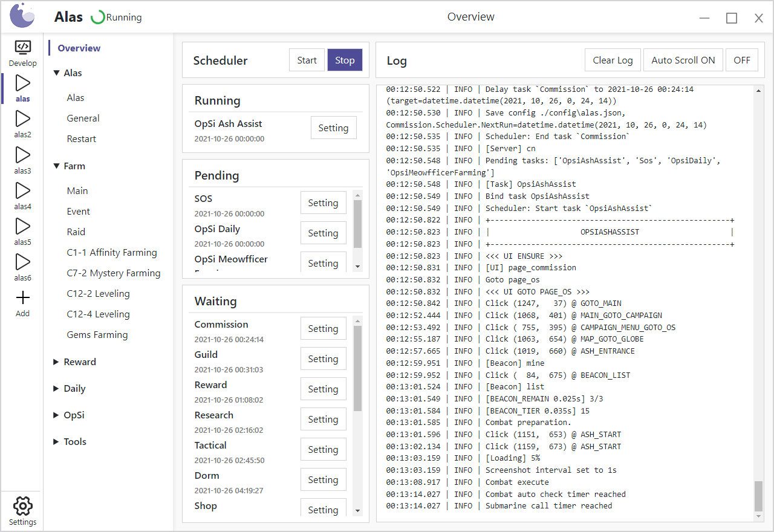Turn Auto Scroll ON in Log
Screen dimensions: 774x532
[x=683, y=60]
